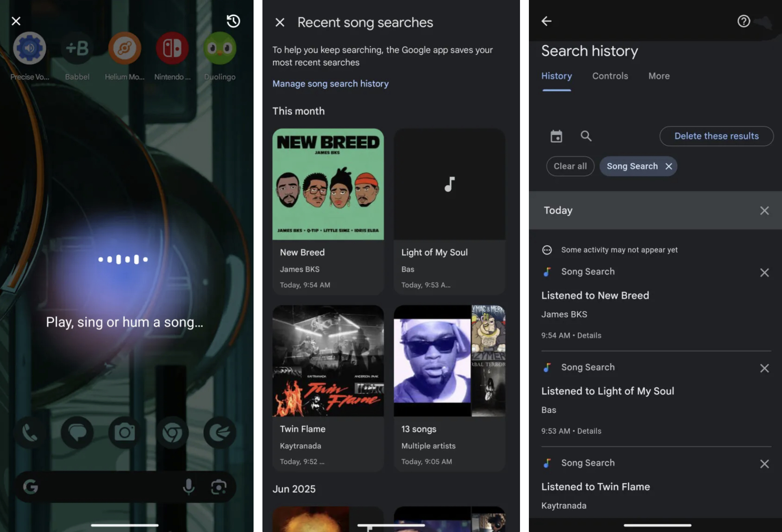The width and height of the screenshot is (782, 532).
Task: Open the Listened to New Breed entry
Action: 595,295
